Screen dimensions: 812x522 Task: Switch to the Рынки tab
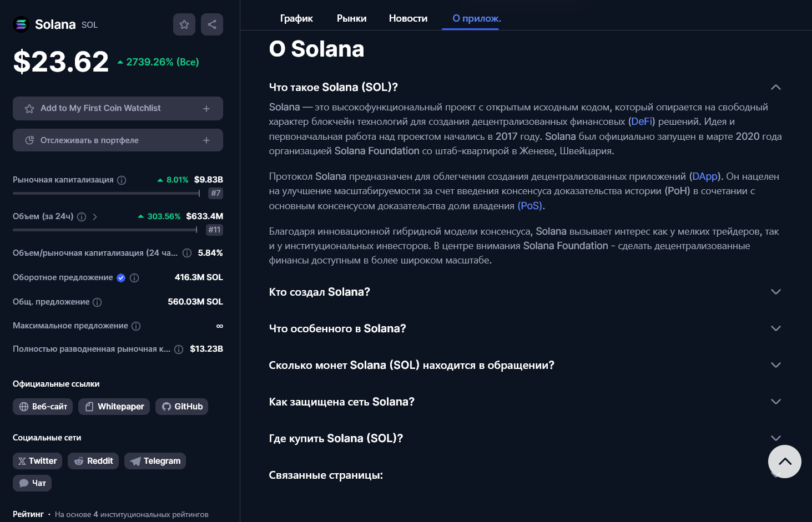(x=351, y=18)
